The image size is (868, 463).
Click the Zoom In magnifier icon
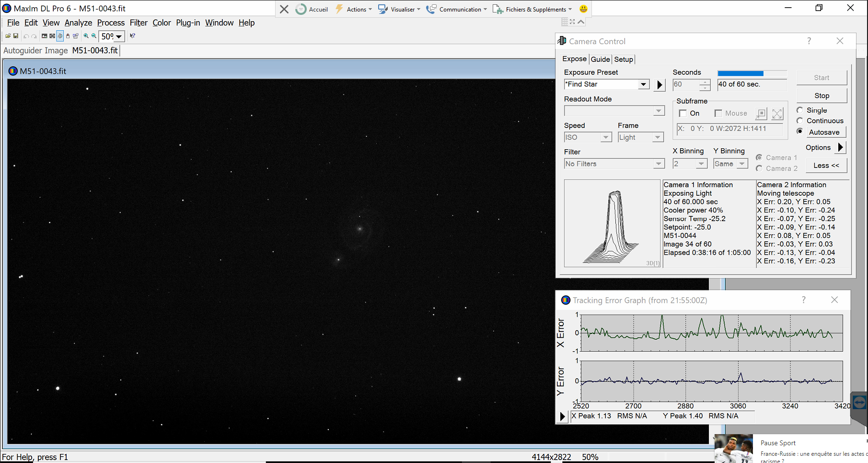coord(86,36)
